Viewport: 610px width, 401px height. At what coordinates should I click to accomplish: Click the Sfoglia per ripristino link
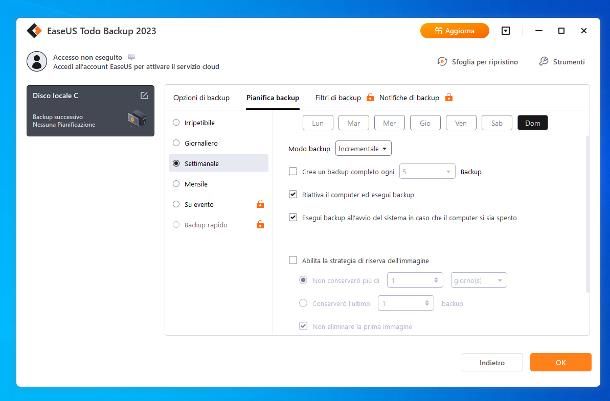(x=485, y=61)
